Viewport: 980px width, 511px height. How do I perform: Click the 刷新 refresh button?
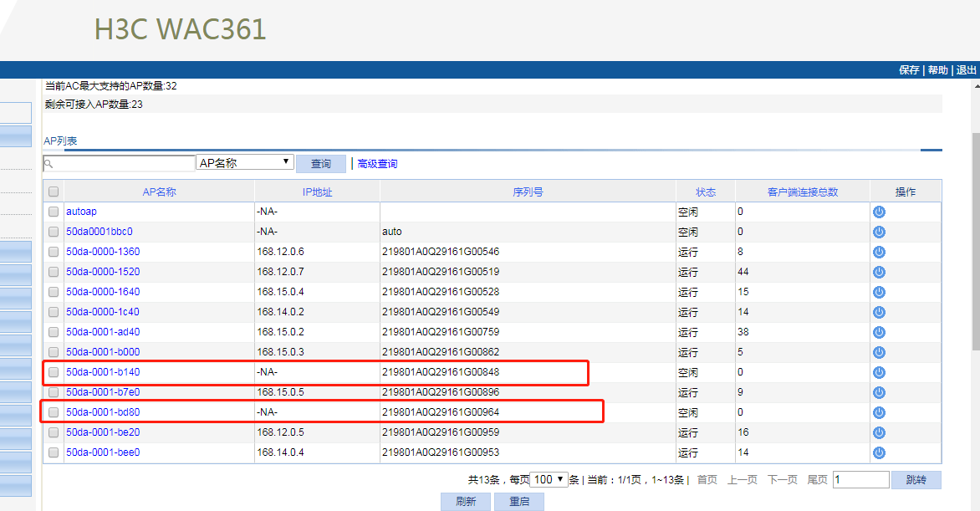pos(466,502)
